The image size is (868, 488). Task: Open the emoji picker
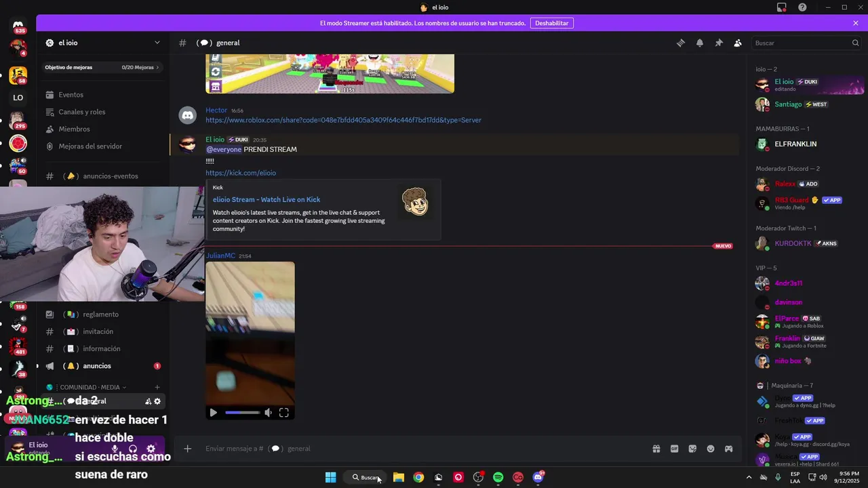coord(711,448)
